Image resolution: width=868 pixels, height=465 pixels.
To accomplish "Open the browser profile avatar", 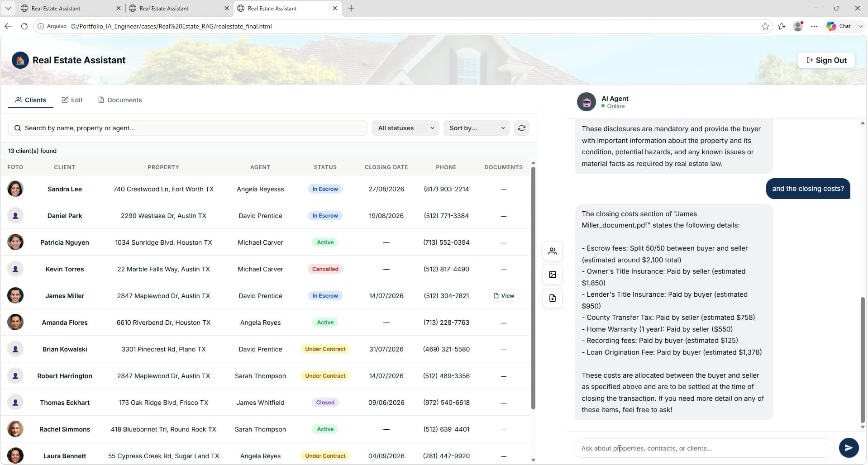I will point(798,26).
